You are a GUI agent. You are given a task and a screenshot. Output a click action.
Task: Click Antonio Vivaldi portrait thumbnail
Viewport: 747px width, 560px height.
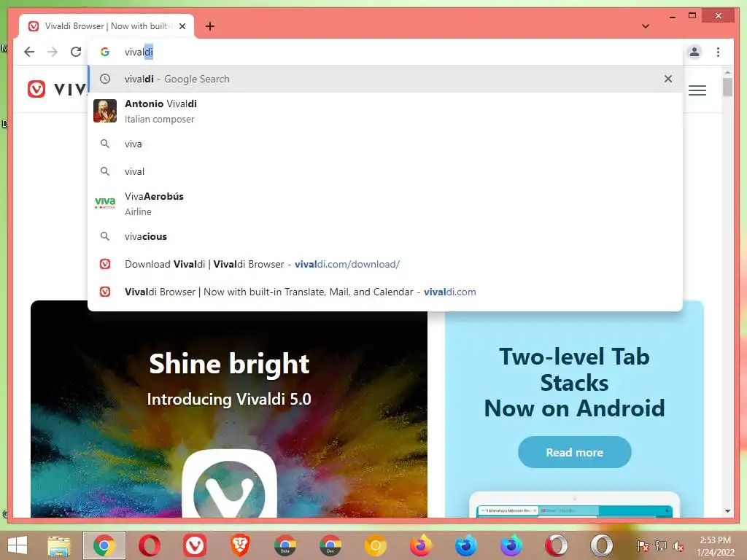[105, 111]
